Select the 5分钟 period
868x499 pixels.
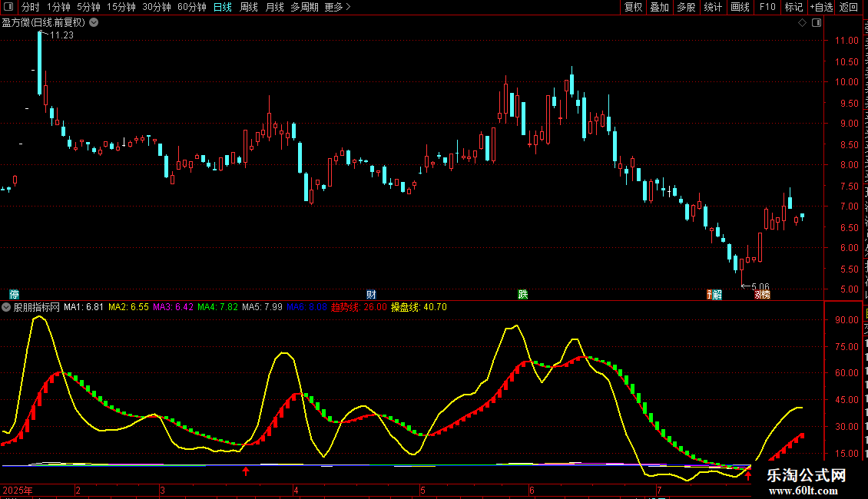point(88,7)
